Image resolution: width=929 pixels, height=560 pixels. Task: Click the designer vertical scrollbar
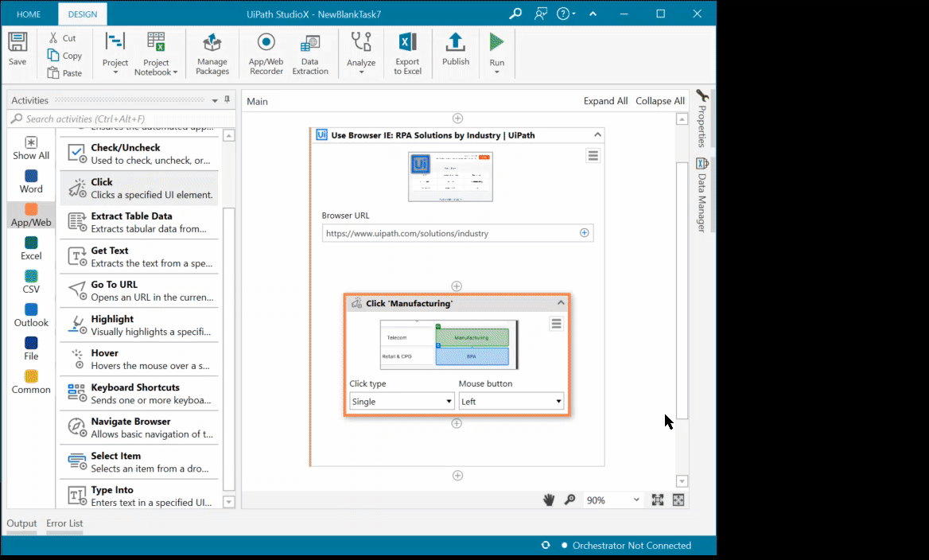(x=682, y=286)
